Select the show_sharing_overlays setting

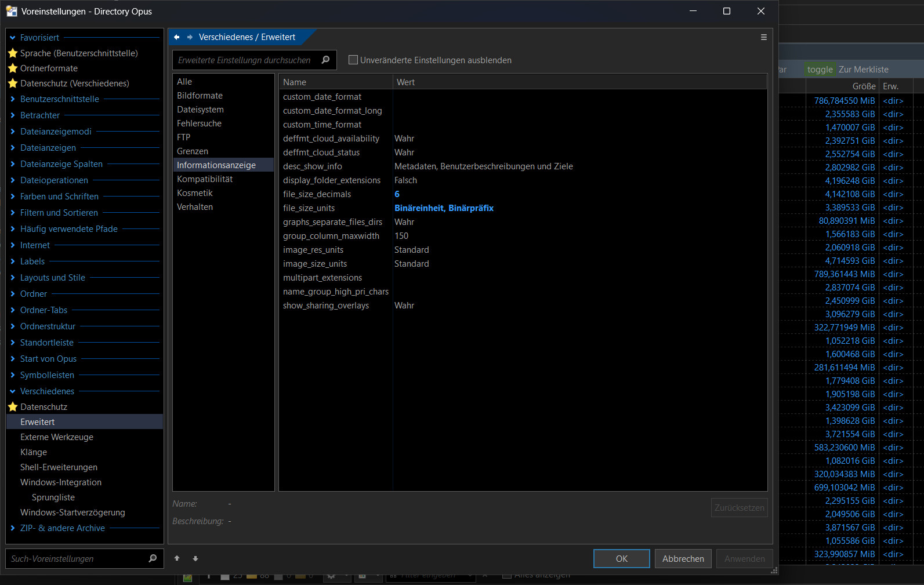point(523,306)
